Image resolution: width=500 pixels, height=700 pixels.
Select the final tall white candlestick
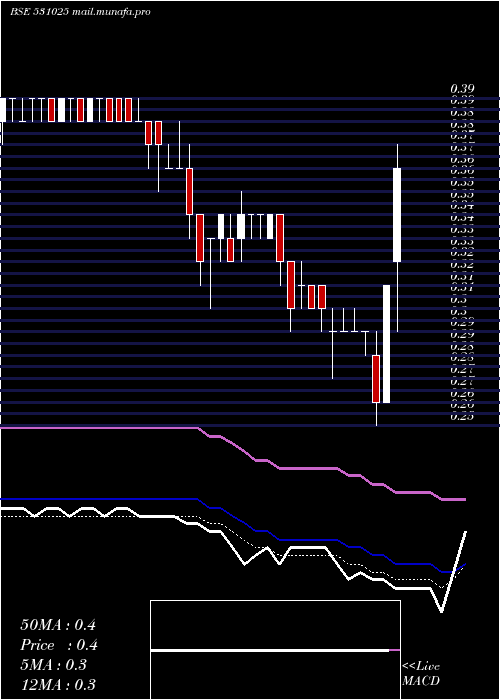point(397,238)
